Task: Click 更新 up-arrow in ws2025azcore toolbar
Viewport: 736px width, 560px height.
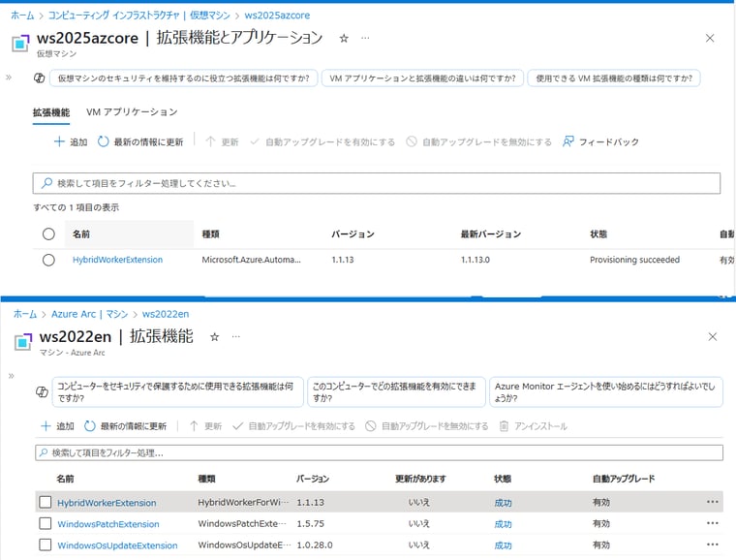Action: point(210,141)
